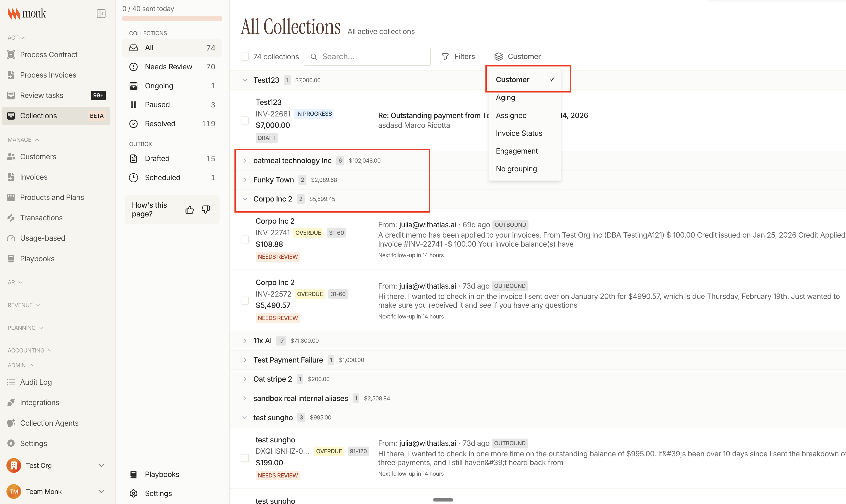Click the sent today progress bar
Screen dimensions: 846x504
(x=172, y=18)
